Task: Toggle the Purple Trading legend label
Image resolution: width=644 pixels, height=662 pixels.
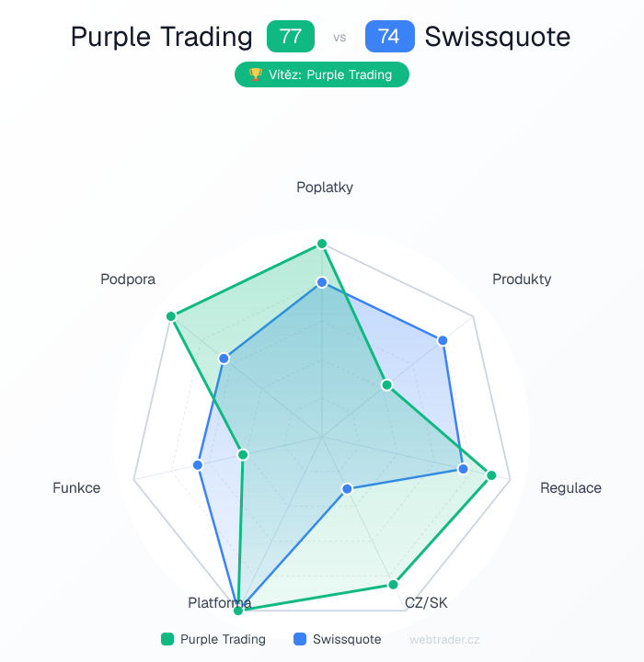Action: [223, 639]
